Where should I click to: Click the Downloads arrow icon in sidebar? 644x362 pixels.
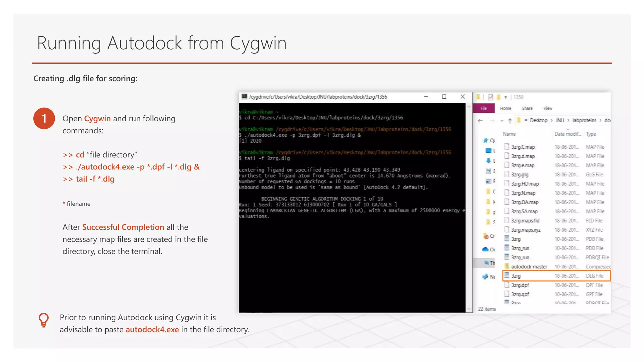click(488, 161)
